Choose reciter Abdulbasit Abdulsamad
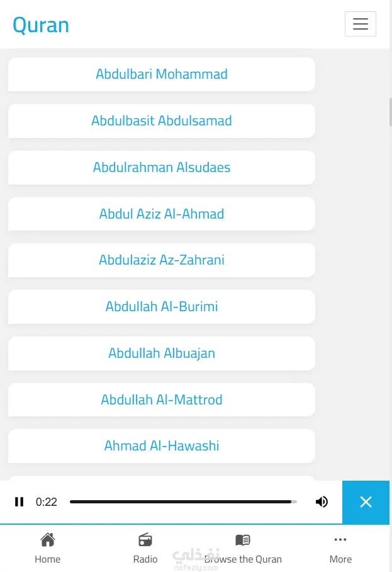The image size is (392, 572). [162, 121]
